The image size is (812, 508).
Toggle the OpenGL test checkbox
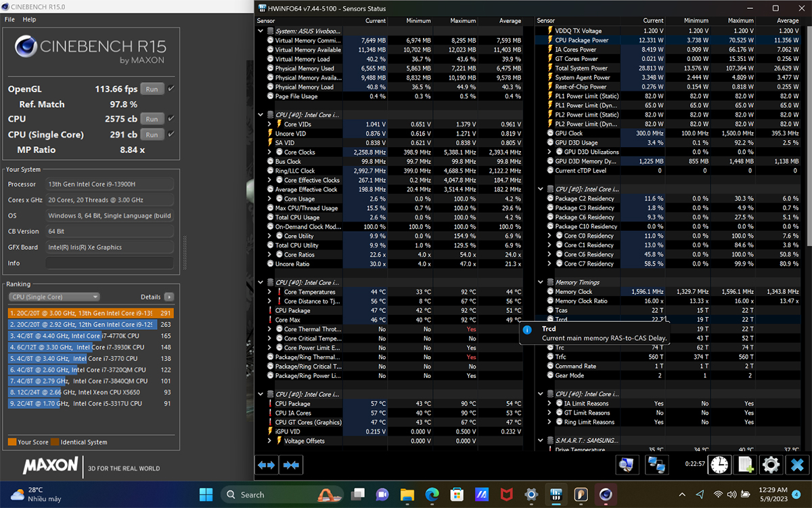pyautogui.click(x=171, y=89)
